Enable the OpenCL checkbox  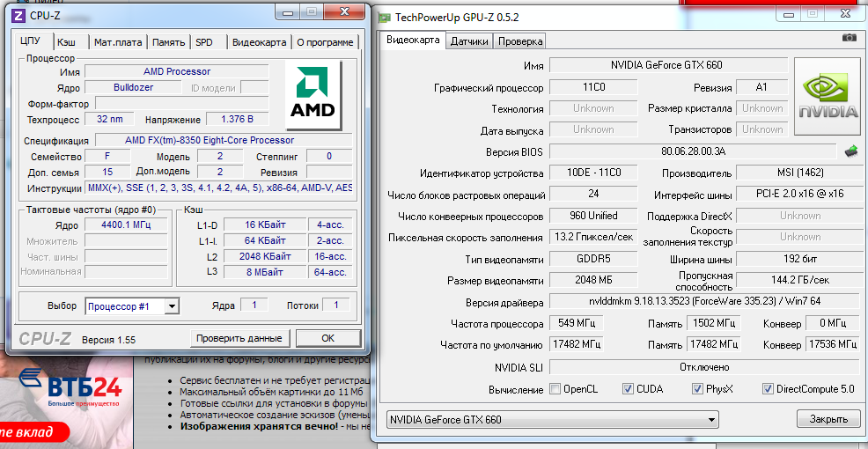tap(555, 388)
